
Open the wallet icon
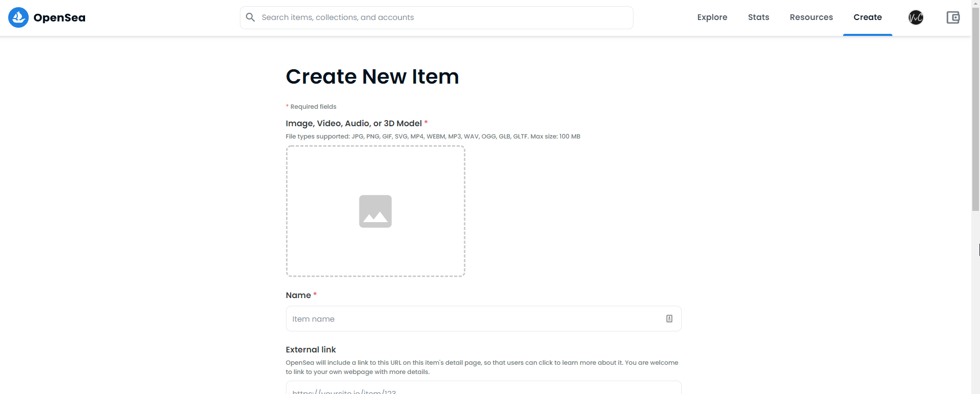(x=953, y=17)
